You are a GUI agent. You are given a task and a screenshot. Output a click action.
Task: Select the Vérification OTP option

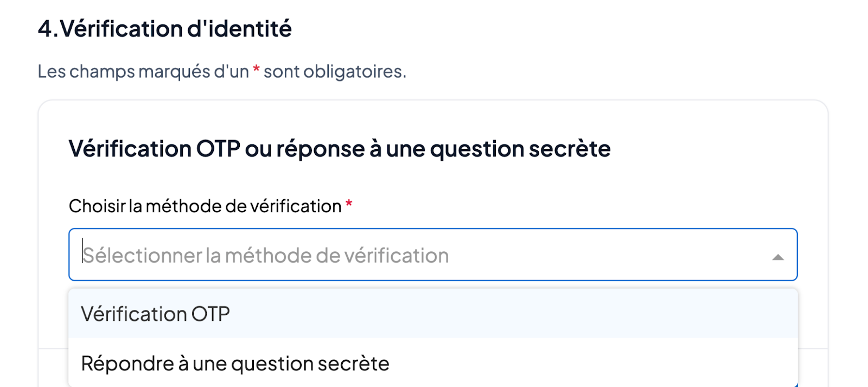point(156,314)
